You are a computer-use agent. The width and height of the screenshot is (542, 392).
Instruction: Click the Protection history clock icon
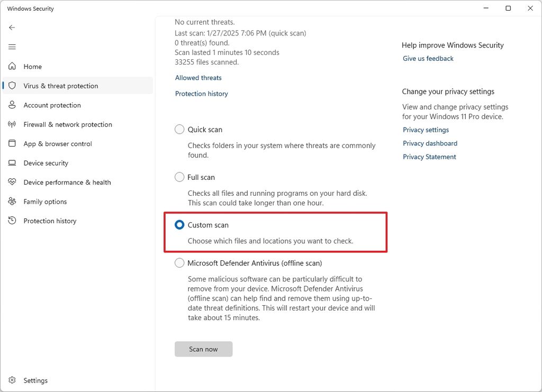12,221
